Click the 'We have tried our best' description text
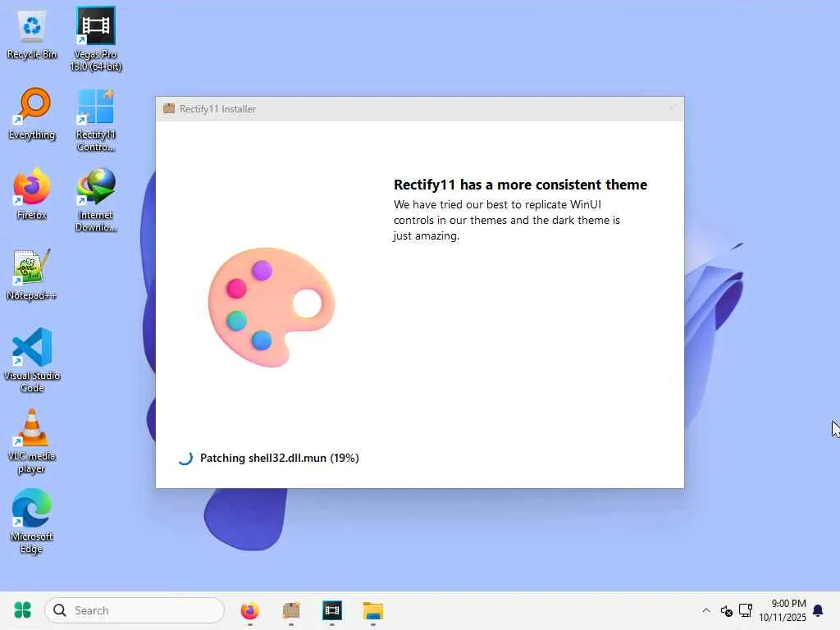840x630 pixels. 507,220
